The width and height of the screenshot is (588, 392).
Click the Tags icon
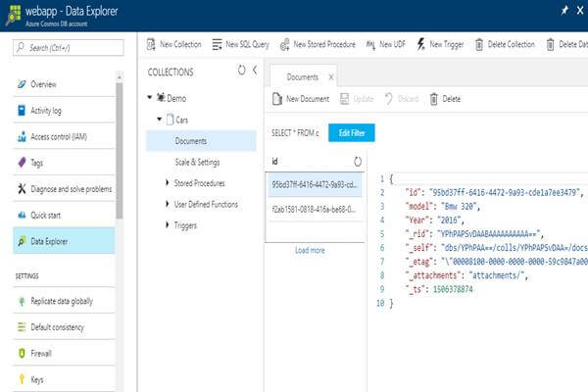click(x=22, y=163)
